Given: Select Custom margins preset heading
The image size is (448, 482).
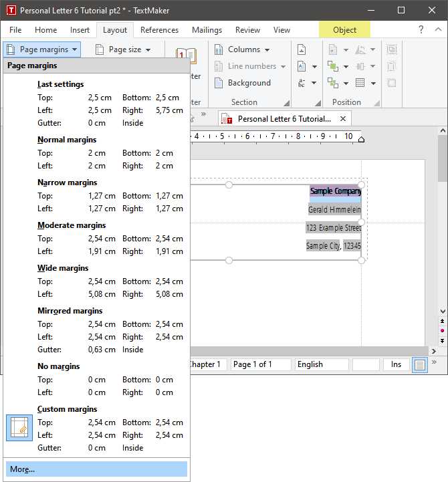Looking at the screenshot, I should [67, 409].
